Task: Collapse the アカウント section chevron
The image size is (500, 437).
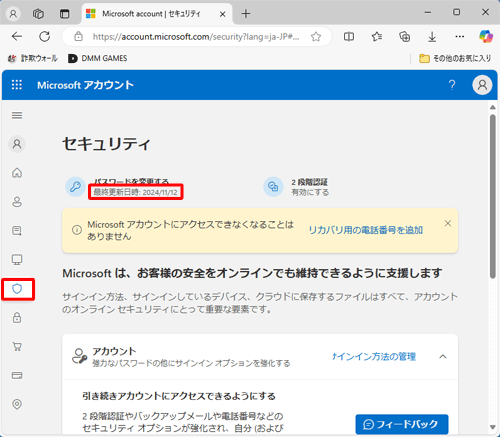Action: pos(443,357)
